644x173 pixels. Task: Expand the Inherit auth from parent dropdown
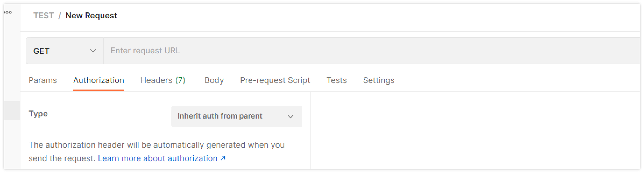pyautogui.click(x=236, y=116)
